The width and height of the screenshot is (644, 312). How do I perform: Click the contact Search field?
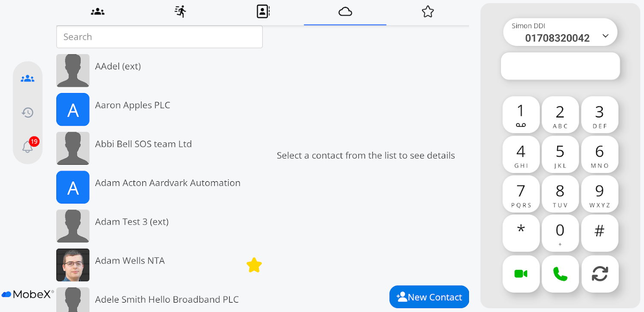(159, 37)
